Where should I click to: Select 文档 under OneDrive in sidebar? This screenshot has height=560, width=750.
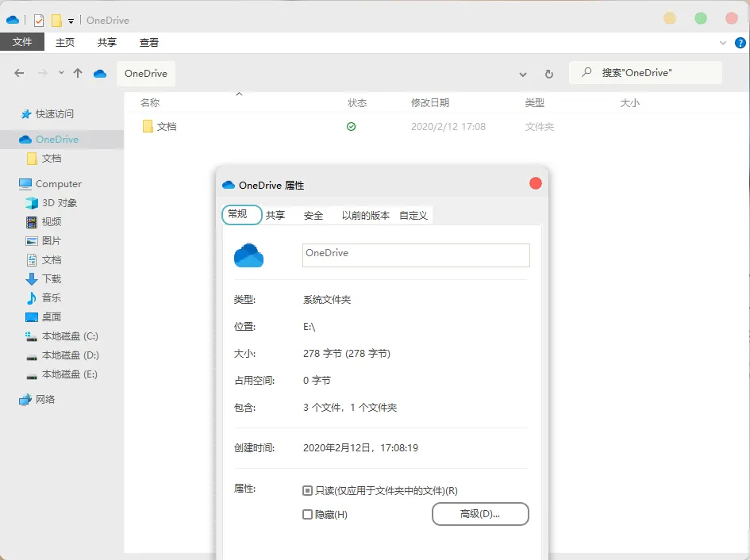tap(44, 159)
